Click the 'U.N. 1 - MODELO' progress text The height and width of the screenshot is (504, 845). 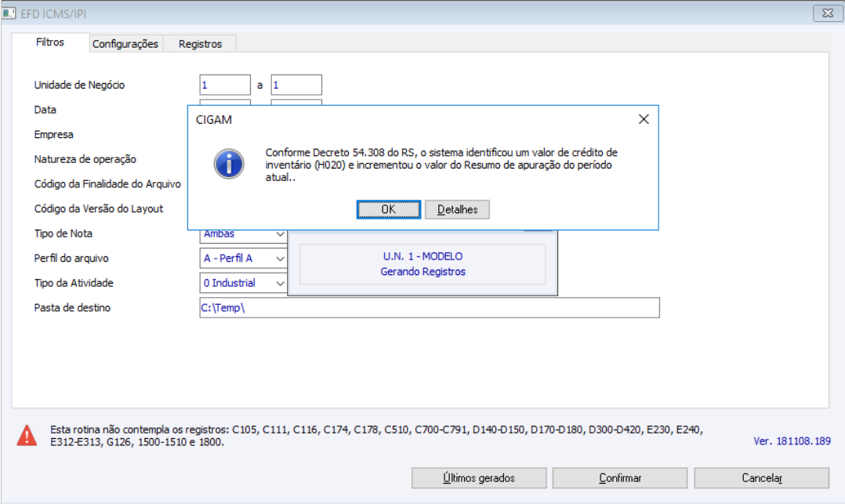tap(422, 256)
